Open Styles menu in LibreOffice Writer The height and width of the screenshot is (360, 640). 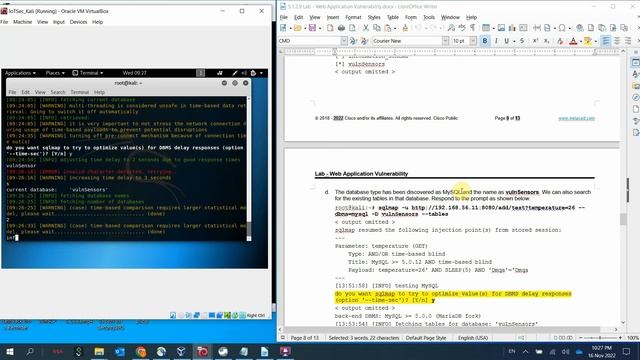(x=374, y=17)
